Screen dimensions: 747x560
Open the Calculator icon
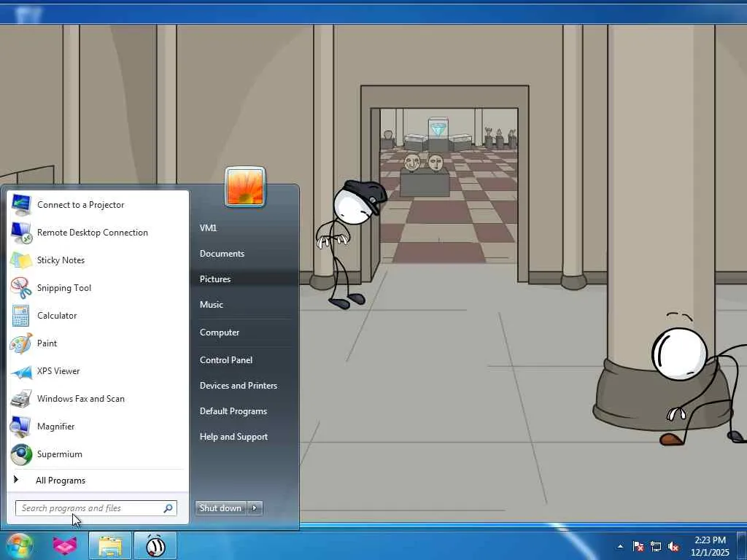(x=21, y=315)
